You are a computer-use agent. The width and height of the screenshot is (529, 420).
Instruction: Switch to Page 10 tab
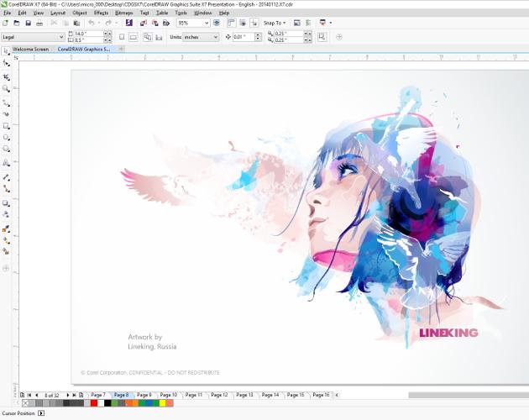[x=168, y=395]
